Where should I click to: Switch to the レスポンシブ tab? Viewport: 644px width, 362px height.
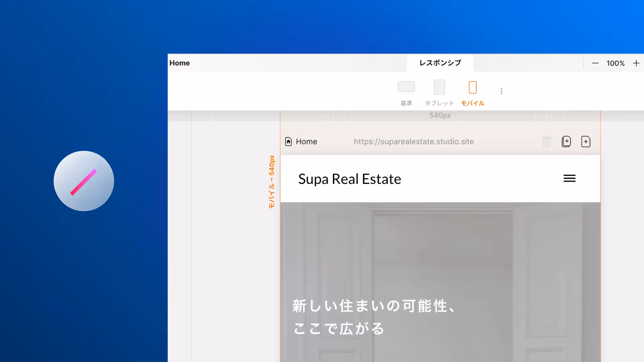440,63
